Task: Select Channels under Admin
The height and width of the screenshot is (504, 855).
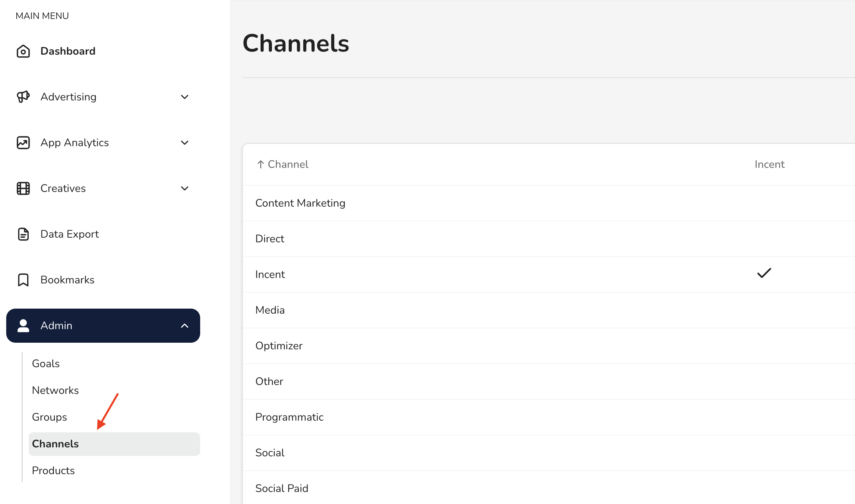Action: pos(114,444)
